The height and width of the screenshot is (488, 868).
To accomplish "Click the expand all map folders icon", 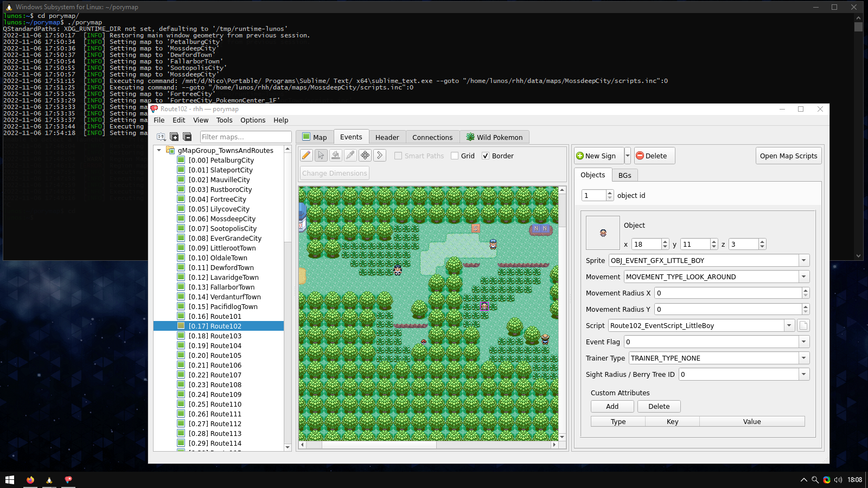I will [174, 137].
